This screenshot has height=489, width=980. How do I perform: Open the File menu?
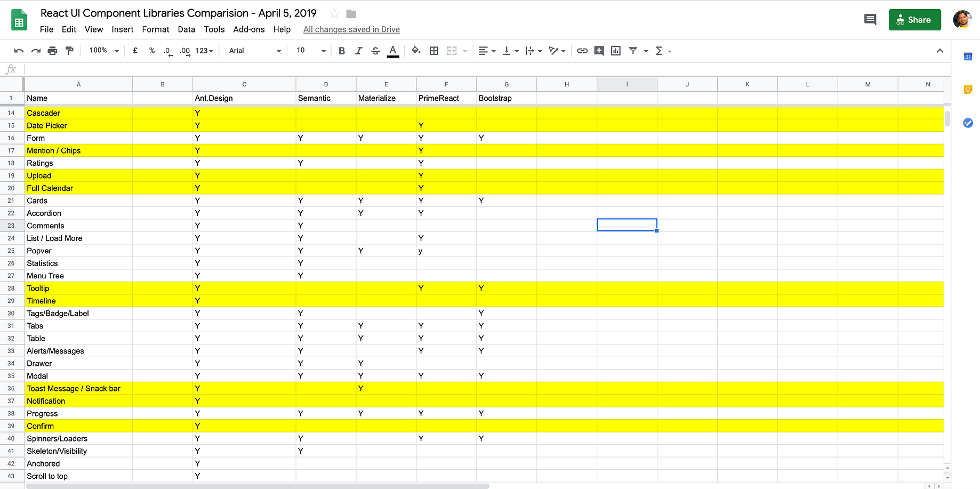coord(47,29)
